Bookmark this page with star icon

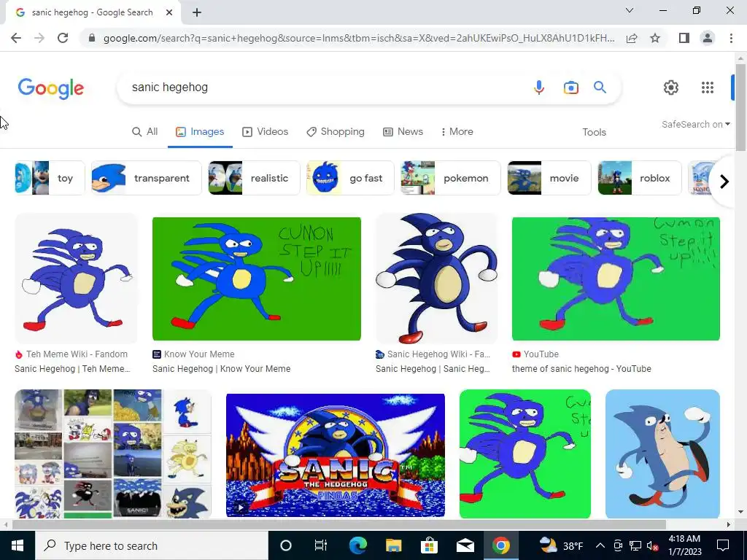coord(655,38)
